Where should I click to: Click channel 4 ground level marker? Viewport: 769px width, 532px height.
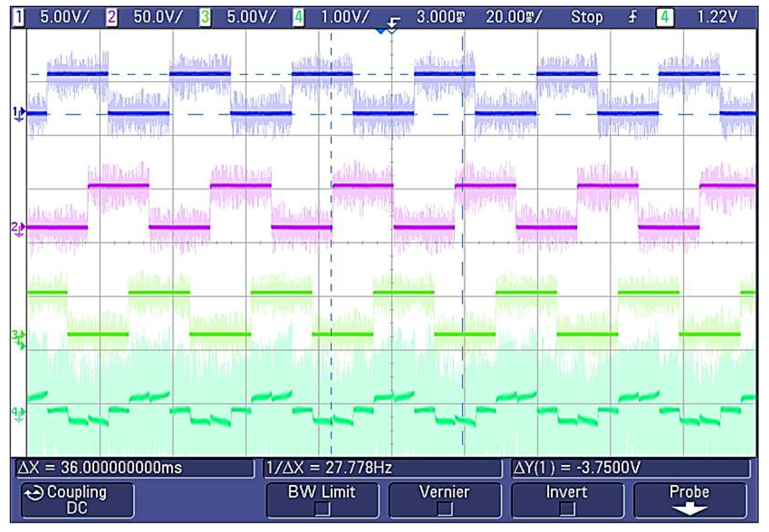click(x=18, y=414)
